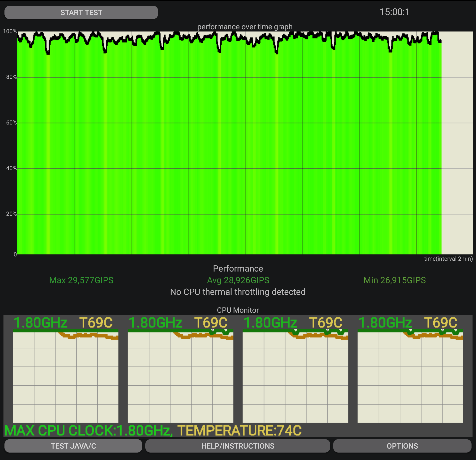Open the TEST JAVA/C option
The width and height of the screenshot is (476, 460).
[73, 446]
